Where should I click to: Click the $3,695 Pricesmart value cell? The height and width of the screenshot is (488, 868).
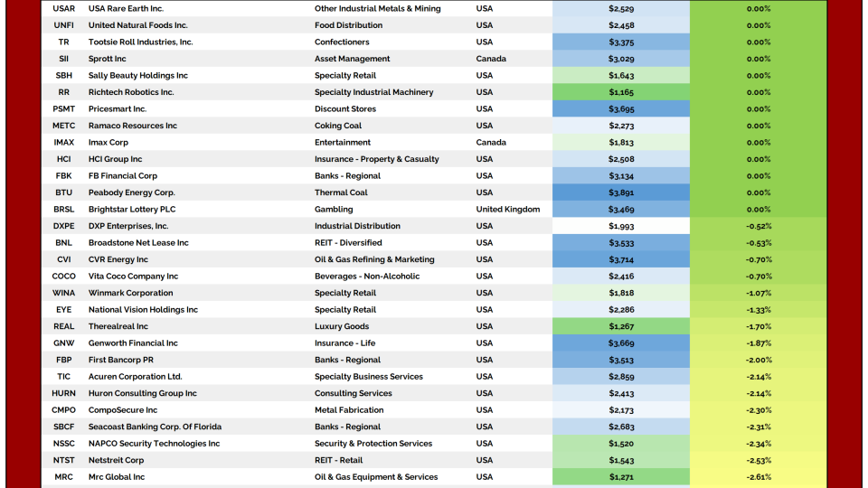tap(620, 109)
